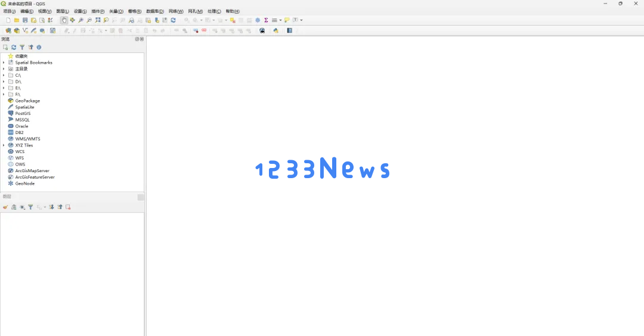Select Oracle in browser tree

point(21,126)
